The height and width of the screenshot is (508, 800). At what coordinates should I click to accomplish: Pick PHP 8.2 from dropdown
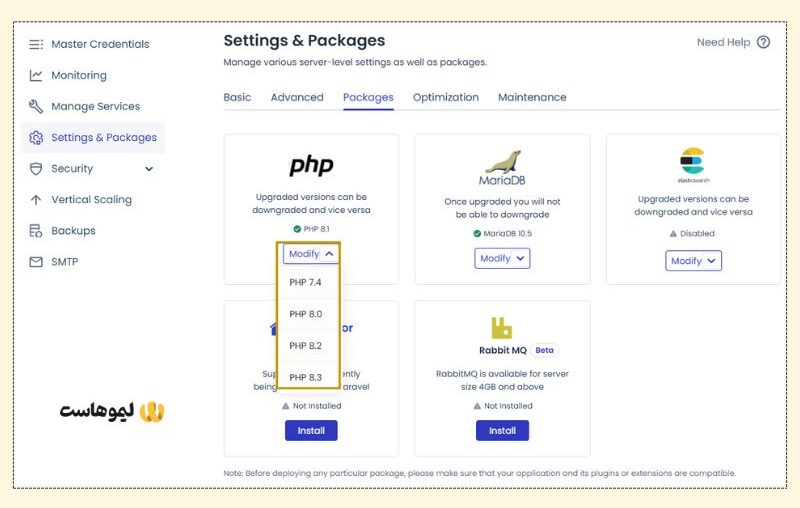click(308, 346)
